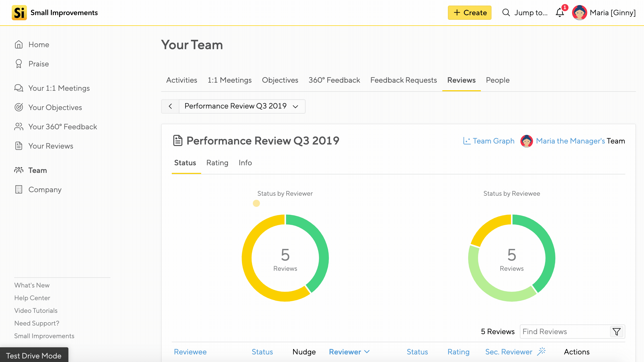644x362 pixels.
Task: Switch to the 1:1 Meetings tab
Action: click(x=230, y=80)
